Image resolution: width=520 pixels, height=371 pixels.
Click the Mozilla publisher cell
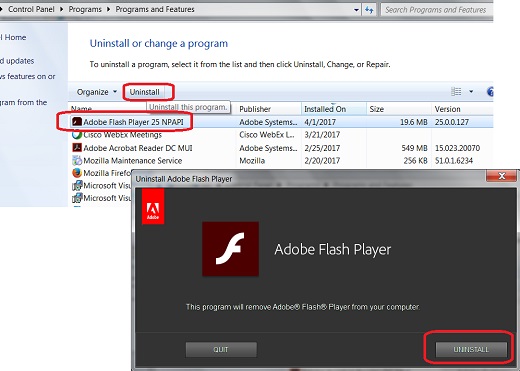click(x=252, y=161)
